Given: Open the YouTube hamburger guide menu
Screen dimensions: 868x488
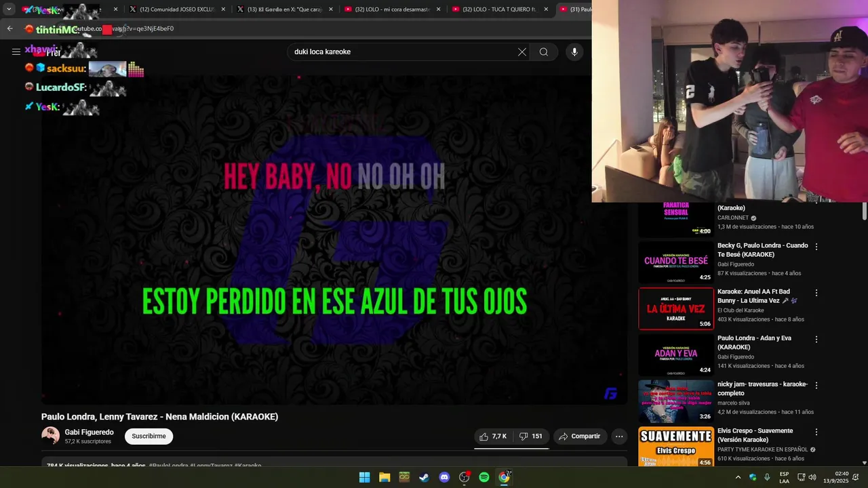Looking at the screenshot, I should click(16, 52).
